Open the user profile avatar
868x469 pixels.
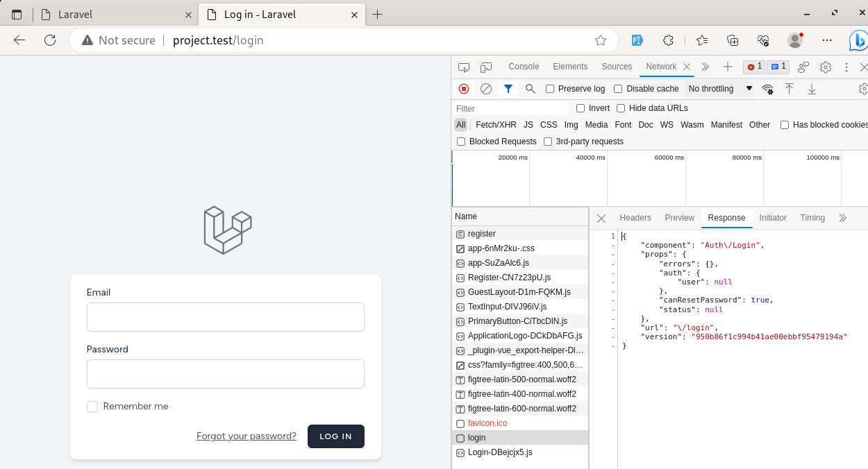tap(795, 40)
